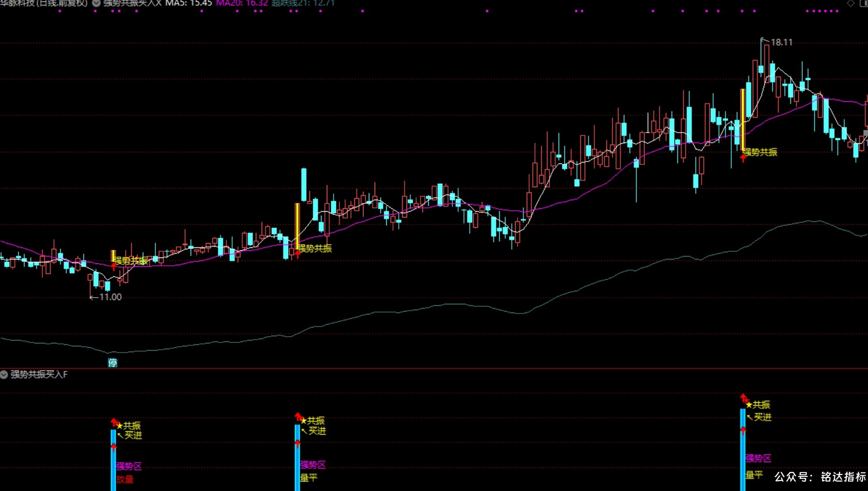Click the 强势区 label above the 放量 text
This screenshot has height=491, width=868.
[x=129, y=466]
